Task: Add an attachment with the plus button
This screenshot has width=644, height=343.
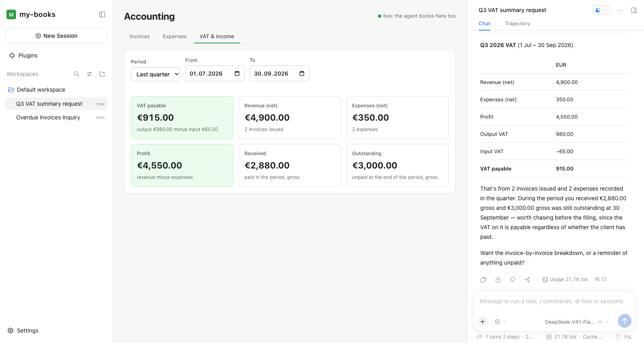Action: [x=483, y=322]
